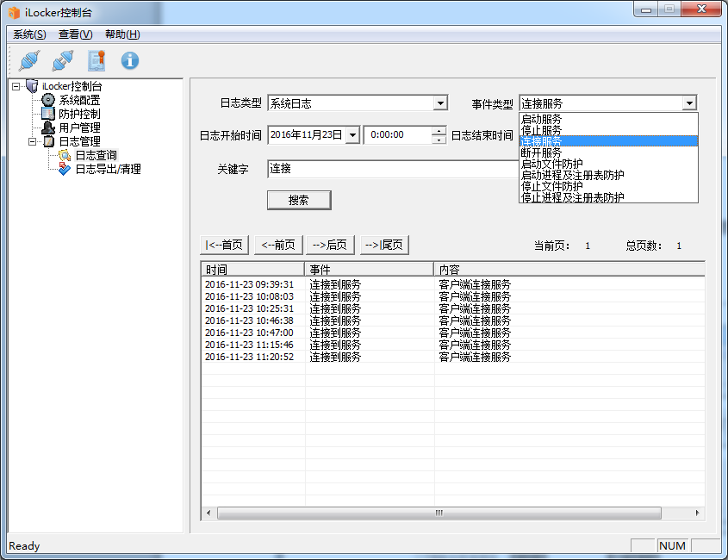Close the 事件类型 dropdown via its arrow
Image resolution: width=728 pixels, height=560 pixels.
click(689, 103)
